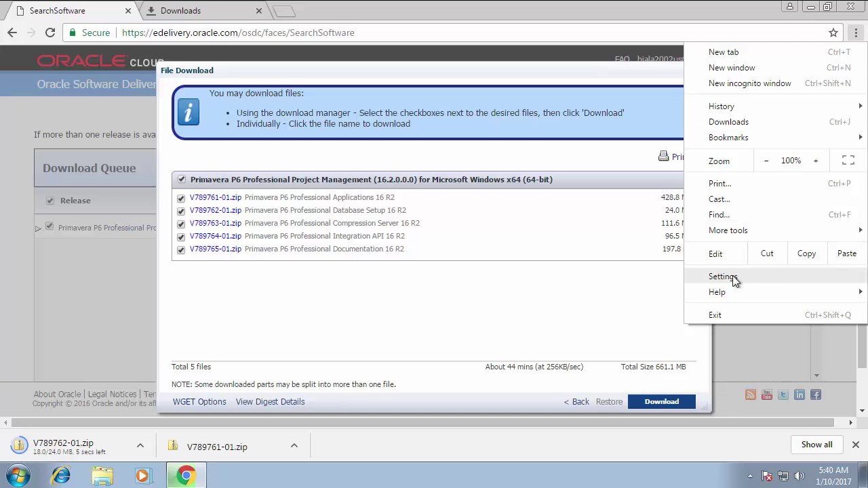Select New tab menu item

coord(776,52)
